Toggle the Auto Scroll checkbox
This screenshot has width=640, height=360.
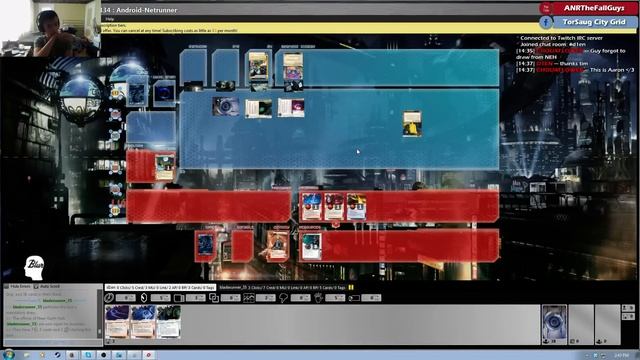pyautogui.click(x=36, y=287)
